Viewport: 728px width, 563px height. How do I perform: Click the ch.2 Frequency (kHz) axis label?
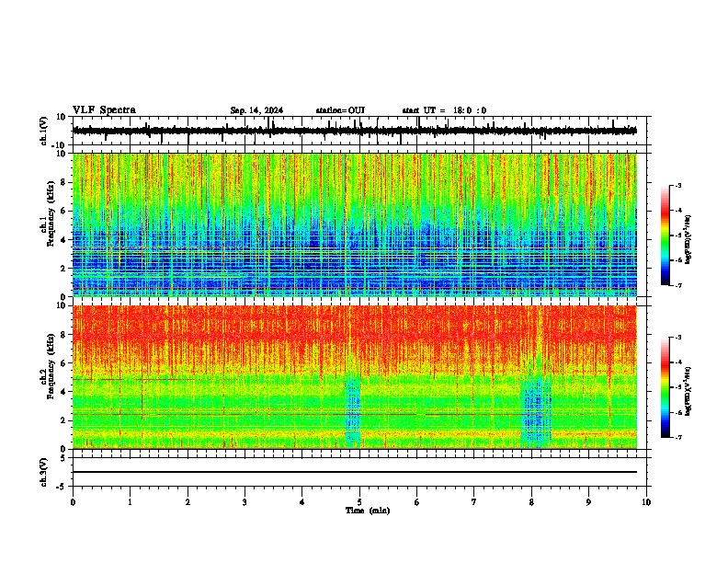47,366
